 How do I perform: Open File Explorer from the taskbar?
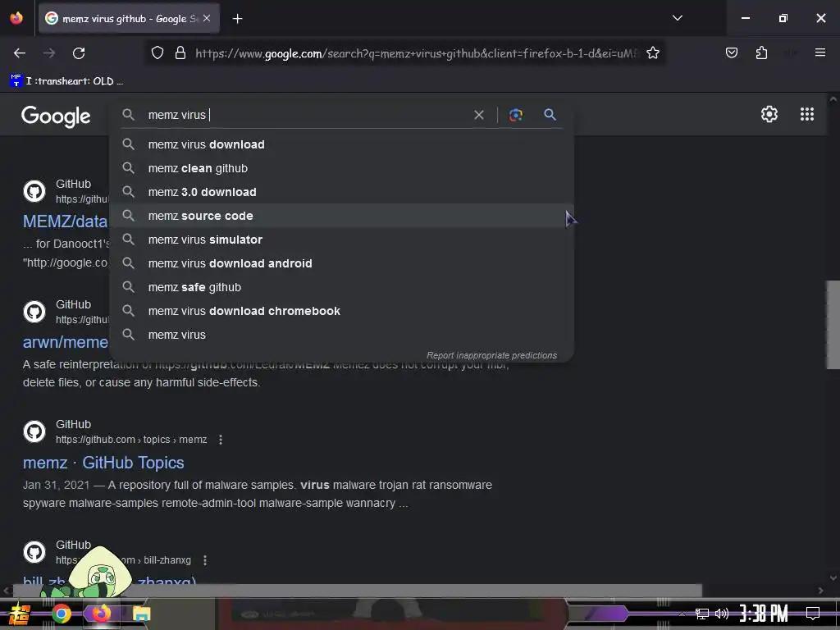coord(141,614)
